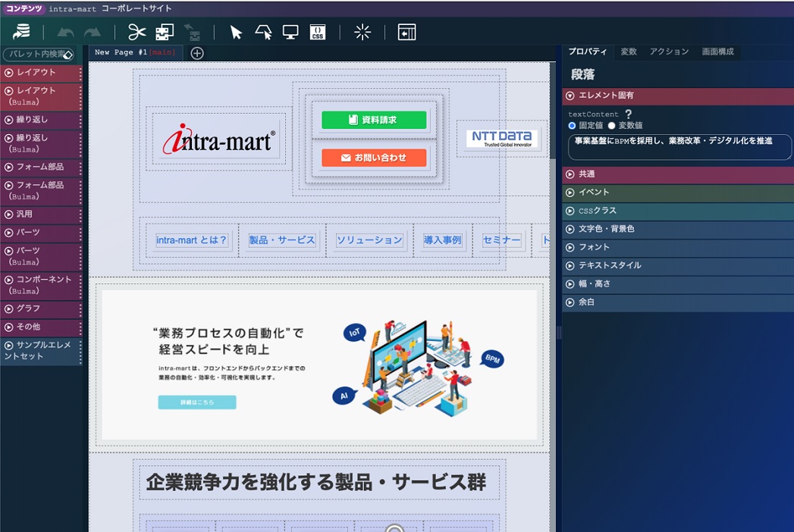Click the monitor preview icon
The image size is (794, 532).
290,32
